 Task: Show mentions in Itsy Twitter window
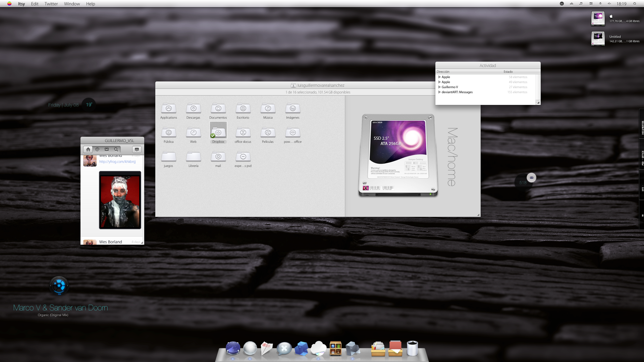97,149
